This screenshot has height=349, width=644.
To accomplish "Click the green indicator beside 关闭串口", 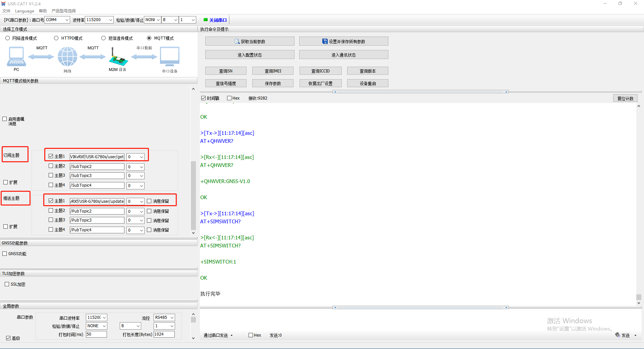I will [206, 20].
